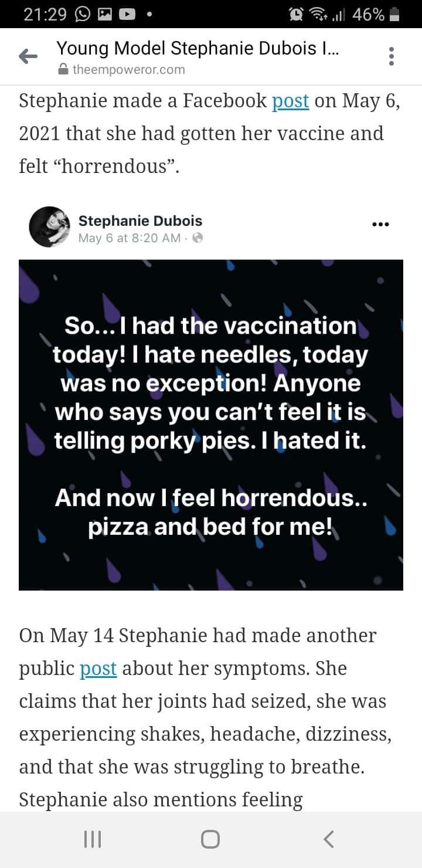The width and height of the screenshot is (422, 868).
Task: Tap the back arrow in browser header
Action: [x=28, y=56]
